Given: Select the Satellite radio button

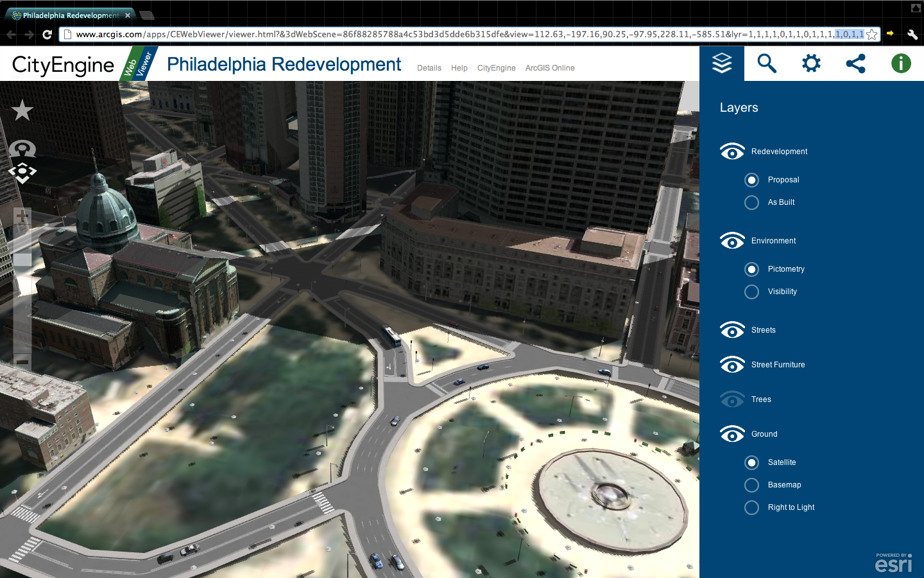Looking at the screenshot, I should tap(751, 462).
